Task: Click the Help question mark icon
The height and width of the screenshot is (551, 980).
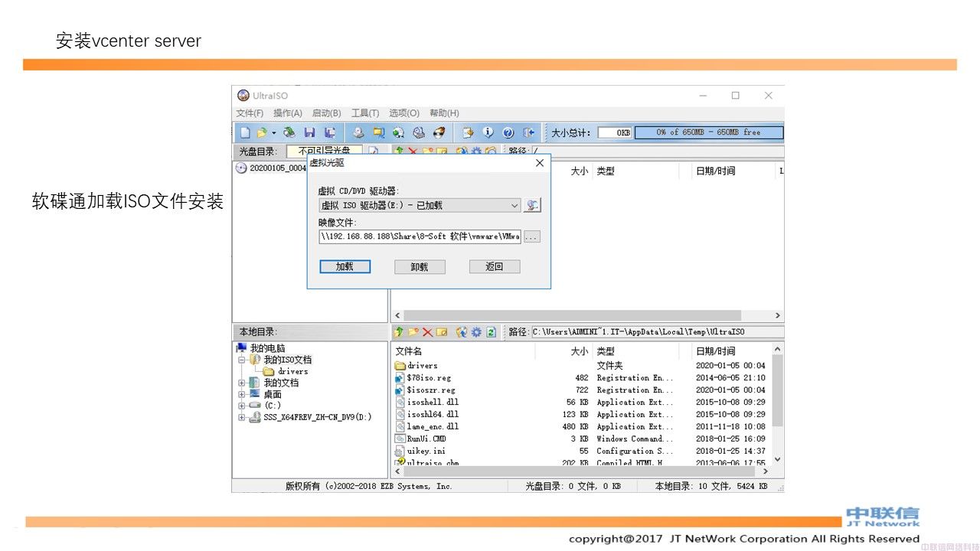Action: (508, 132)
